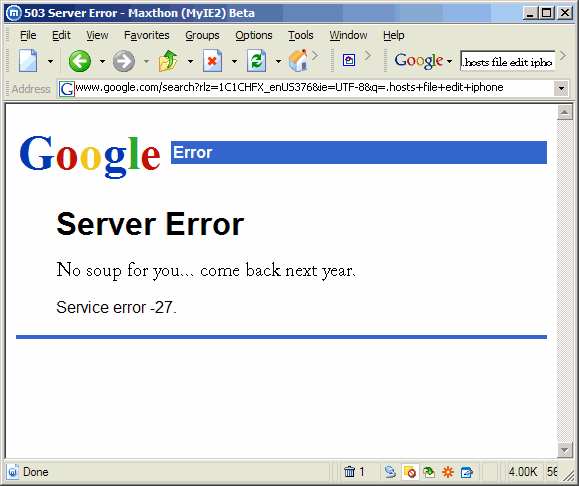
Task: Open the Forward history dropdown arrow
Action: pos(146,61)
